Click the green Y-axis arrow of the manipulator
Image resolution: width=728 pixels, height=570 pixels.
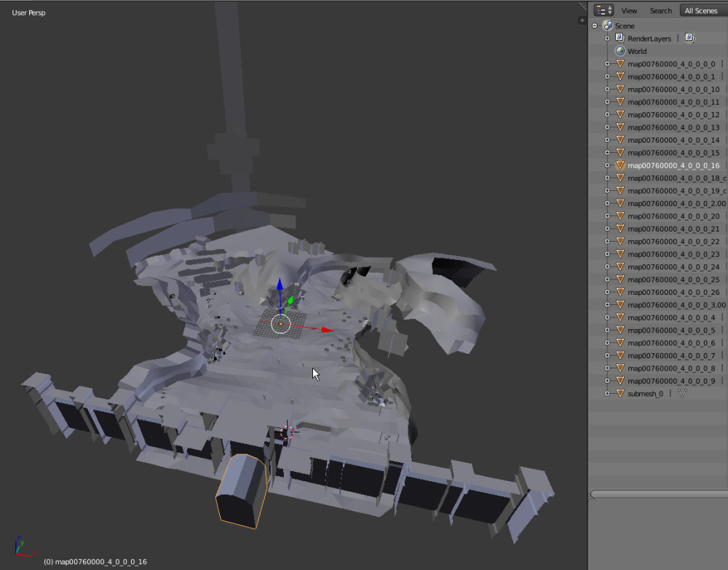(290, 301)
